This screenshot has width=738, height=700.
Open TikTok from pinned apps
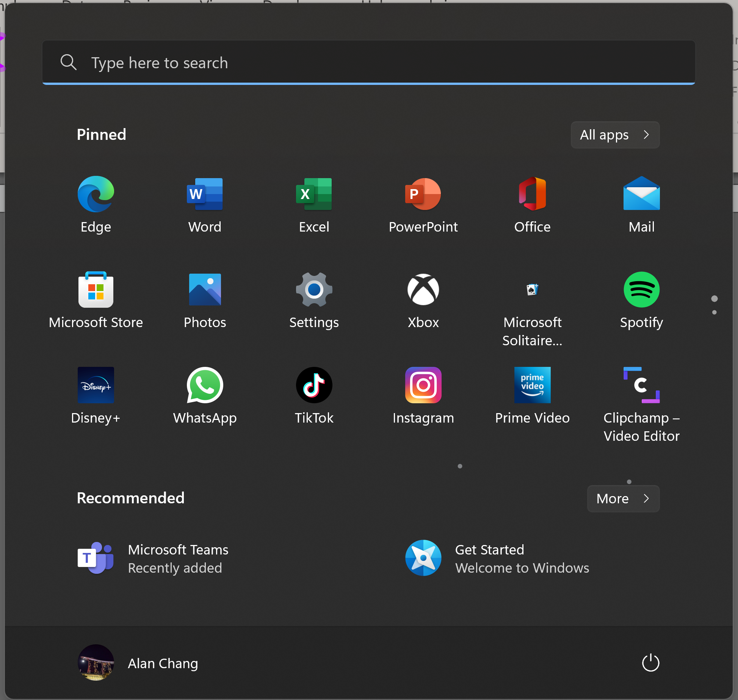pyautogui.click(x=314, y=385)
